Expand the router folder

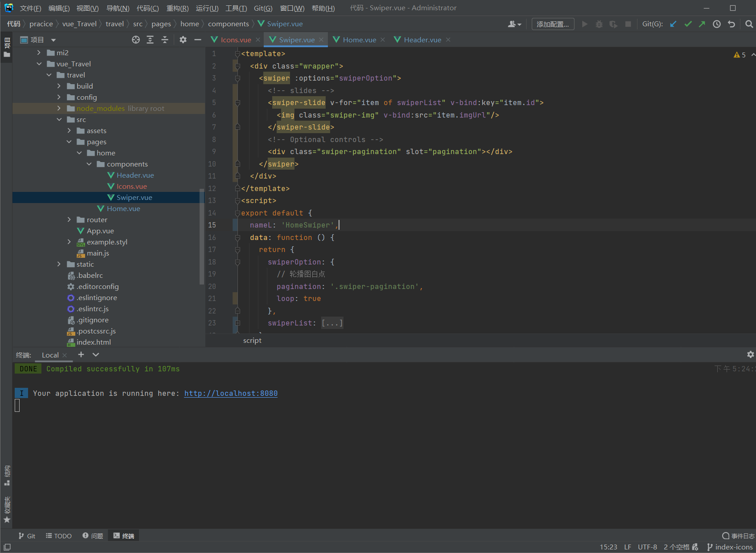click(69, 220)
